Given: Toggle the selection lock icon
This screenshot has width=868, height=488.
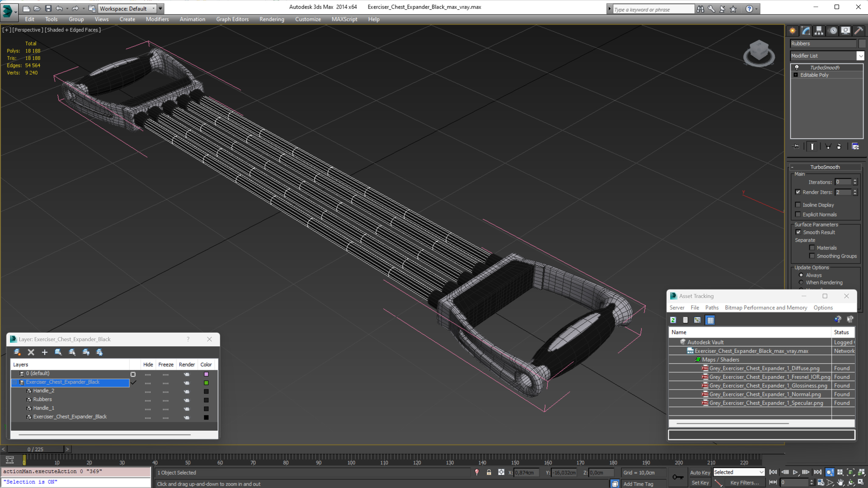Looking at the screenshot, I should tap(489, 472).
